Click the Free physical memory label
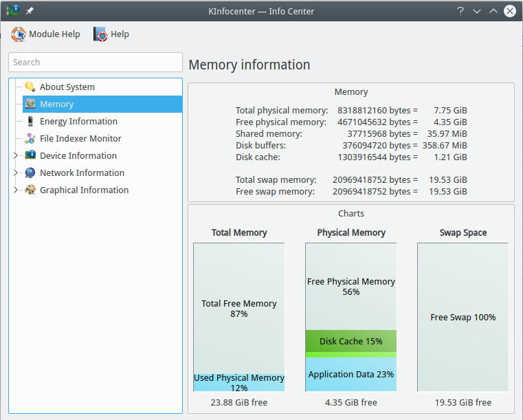 281,122
